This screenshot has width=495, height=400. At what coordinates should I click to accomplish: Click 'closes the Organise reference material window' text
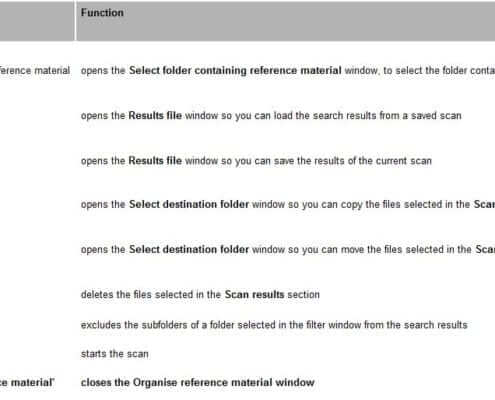[198, 382]
